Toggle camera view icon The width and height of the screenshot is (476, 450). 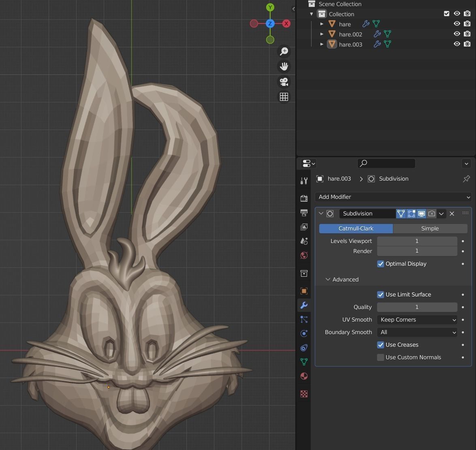coord(284,82)
